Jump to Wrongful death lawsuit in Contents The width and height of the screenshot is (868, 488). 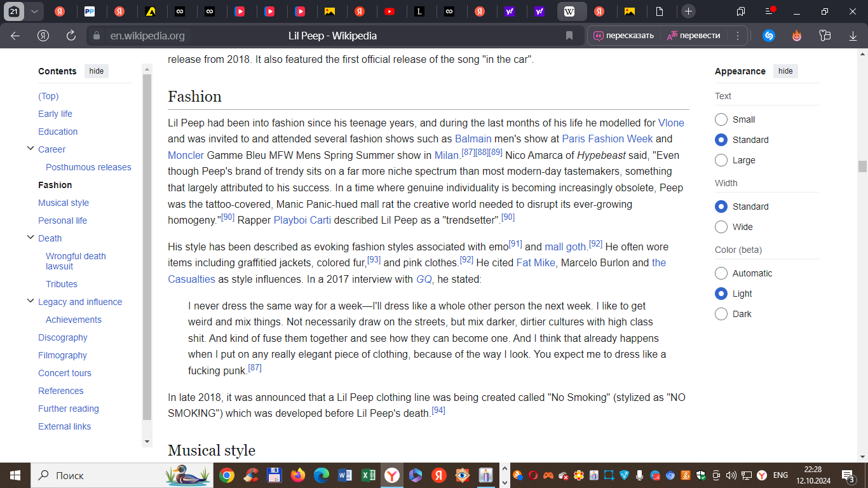click(76, 261)
